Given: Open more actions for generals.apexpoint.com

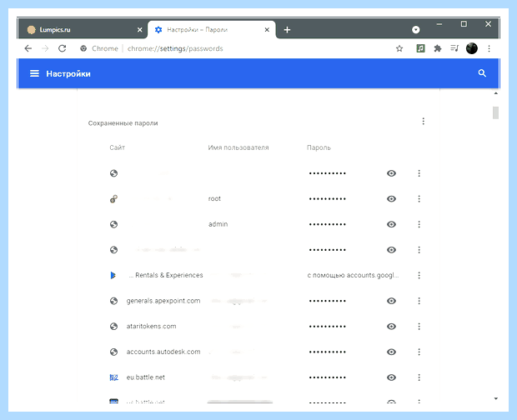Looking at the screenshot, I should tap(419, 301).
